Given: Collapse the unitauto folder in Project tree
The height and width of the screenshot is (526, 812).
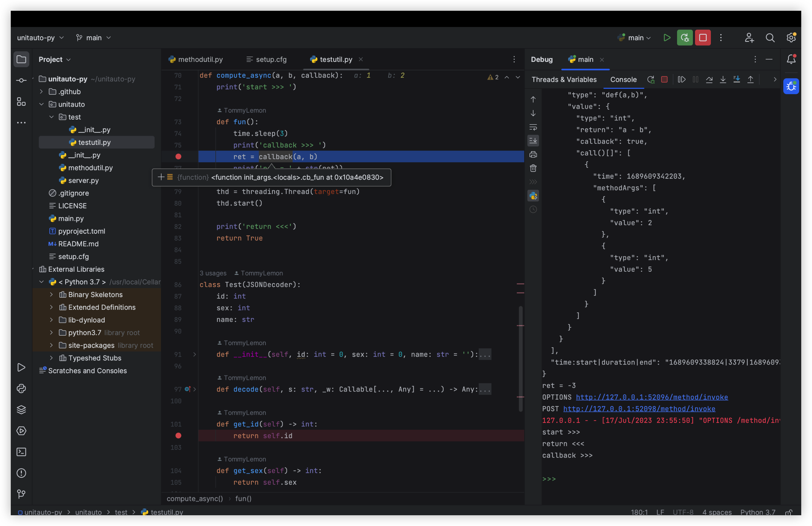Looking at the screenshot, I should [x=41, y=104].
